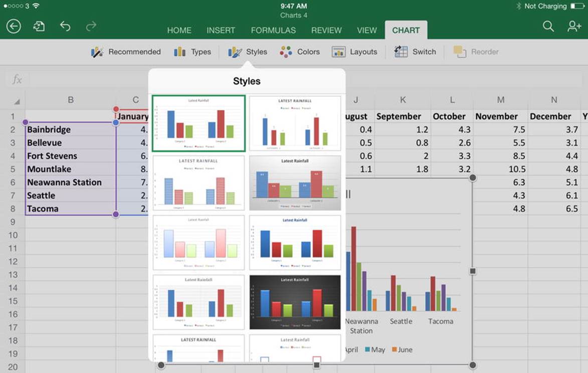This screenshot has height=373, width=588.
Task: Select the dark background chart style
Action: click(295, 302)
